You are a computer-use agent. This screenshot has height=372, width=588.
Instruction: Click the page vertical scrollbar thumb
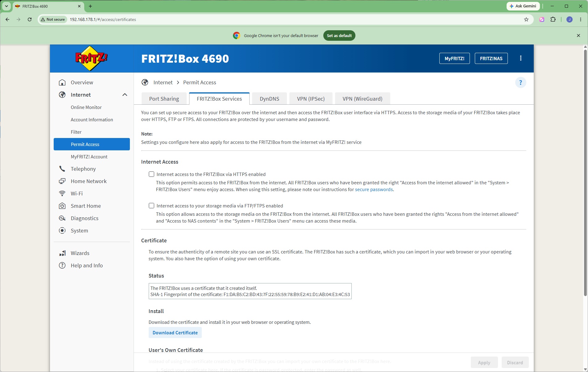tap(585, 173)
